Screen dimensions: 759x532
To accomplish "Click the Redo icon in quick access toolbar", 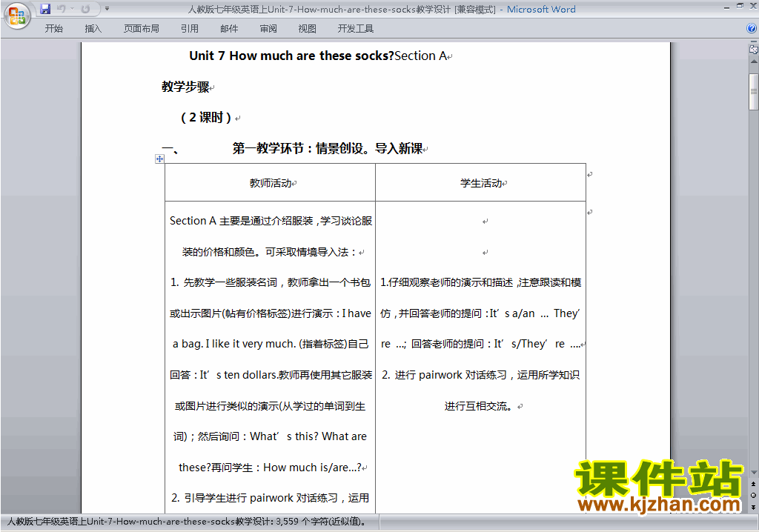I will 86,9.
